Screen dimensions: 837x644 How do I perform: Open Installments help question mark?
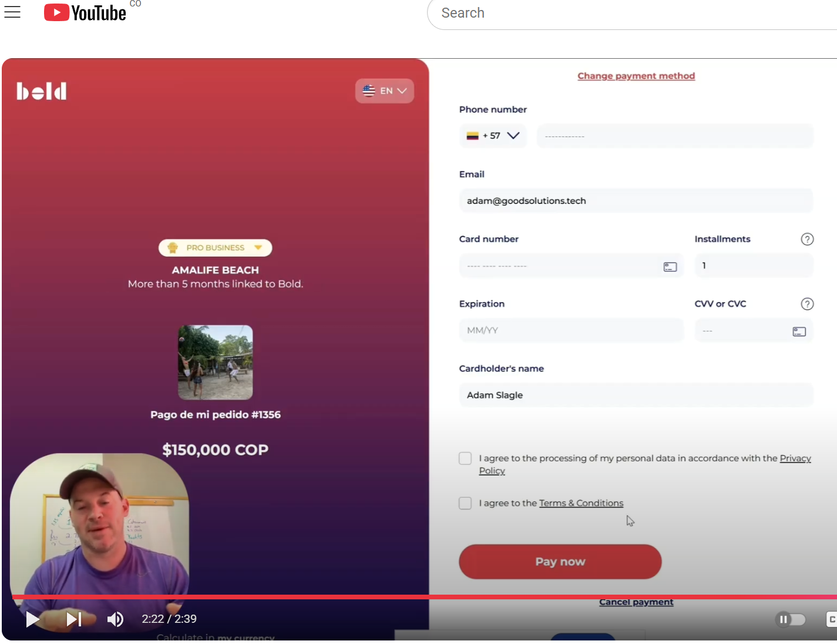807,239
